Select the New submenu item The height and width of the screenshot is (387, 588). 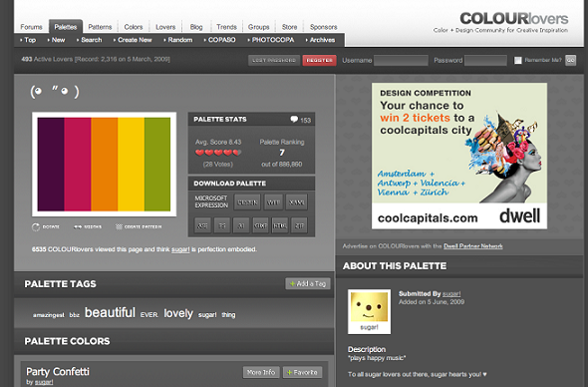[x=58, y=40]
